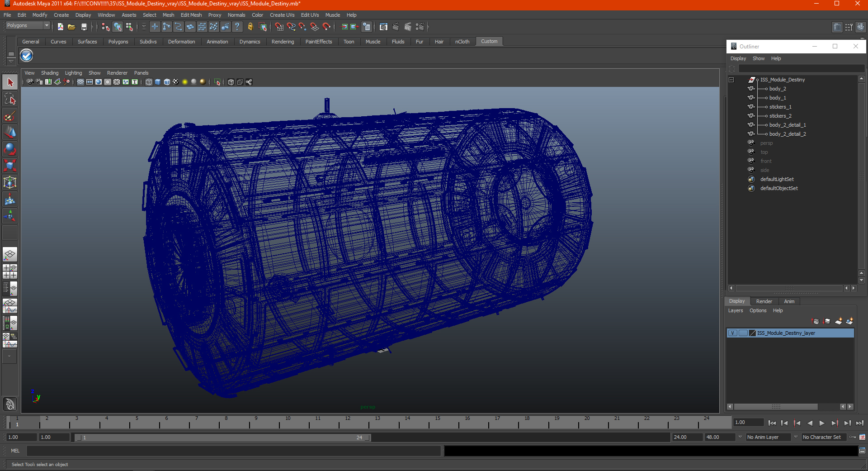Pick the Move tool cone icon
The height and width of the screenshot is (471, 868).
[x=10, y=133]
